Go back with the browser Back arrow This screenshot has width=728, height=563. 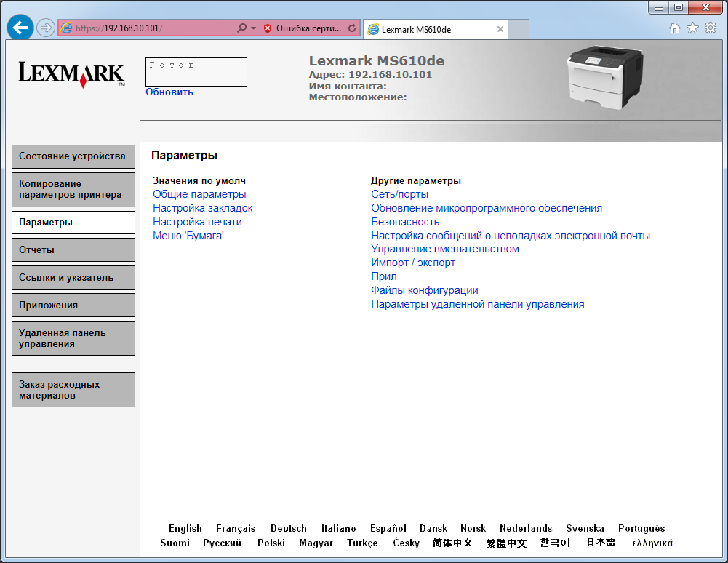(x=20, y=28)
